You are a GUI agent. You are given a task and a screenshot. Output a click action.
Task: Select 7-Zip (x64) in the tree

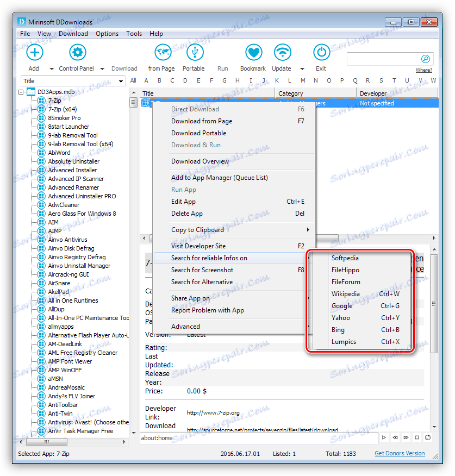pyautogui.click(x=63, y=109)
